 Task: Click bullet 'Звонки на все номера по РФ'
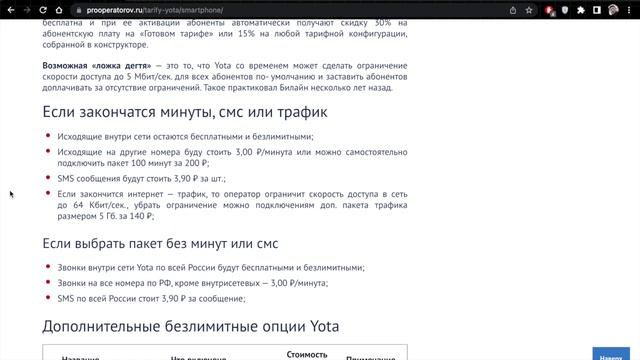[193, 283]
